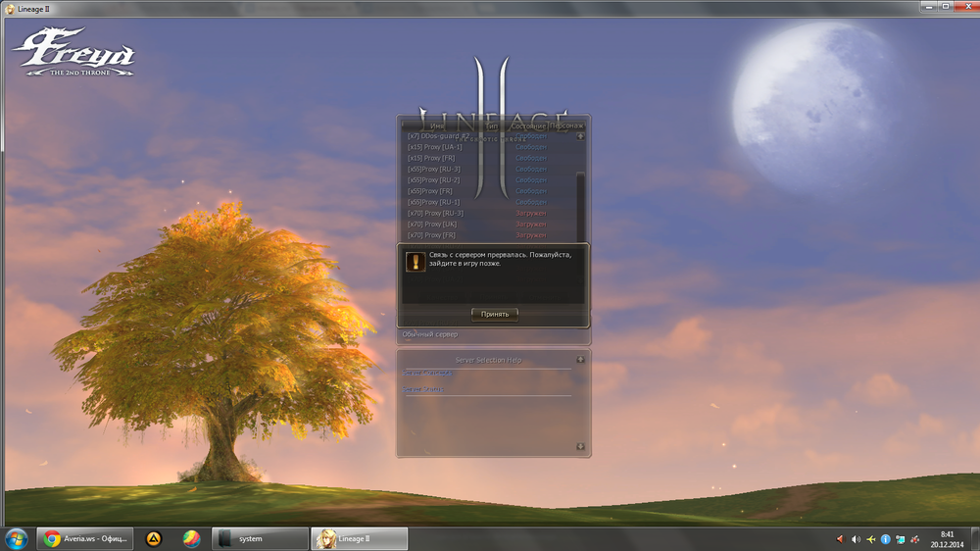Click the Lineage II taskbar button

(x=359, y=538)
